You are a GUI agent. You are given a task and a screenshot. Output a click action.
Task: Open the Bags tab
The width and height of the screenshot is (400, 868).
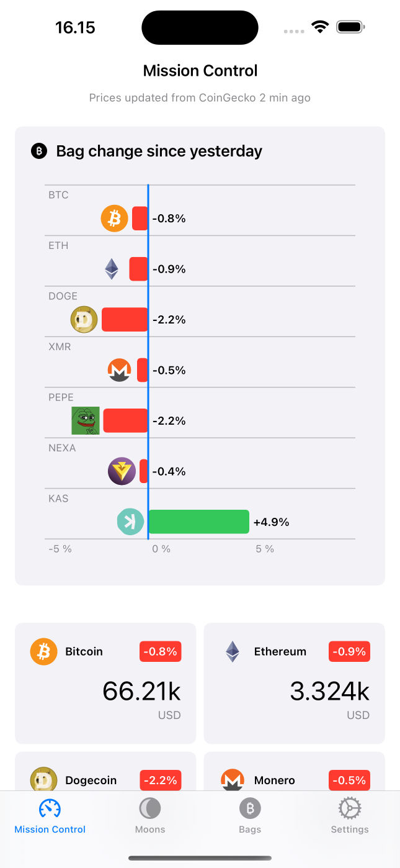[250, 816]
